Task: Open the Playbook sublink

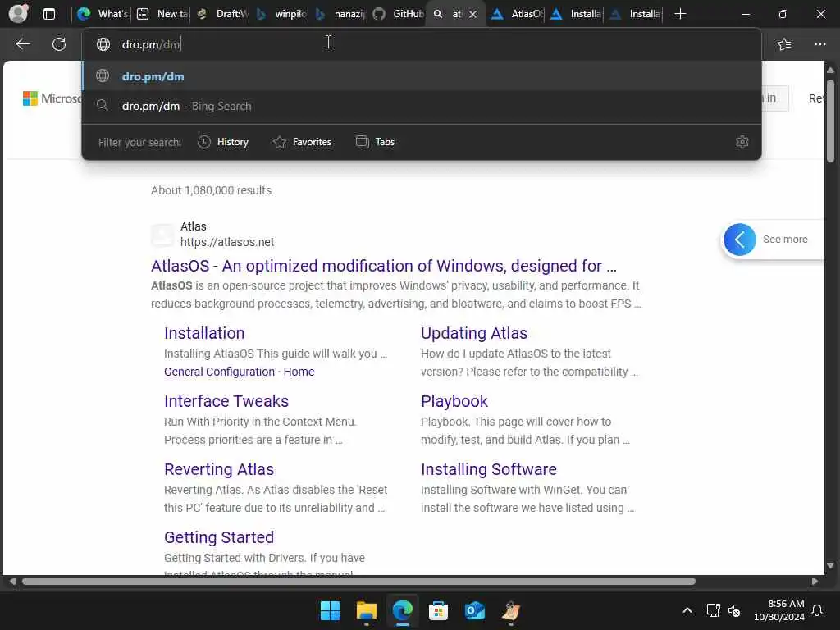Action: point(454,401)
